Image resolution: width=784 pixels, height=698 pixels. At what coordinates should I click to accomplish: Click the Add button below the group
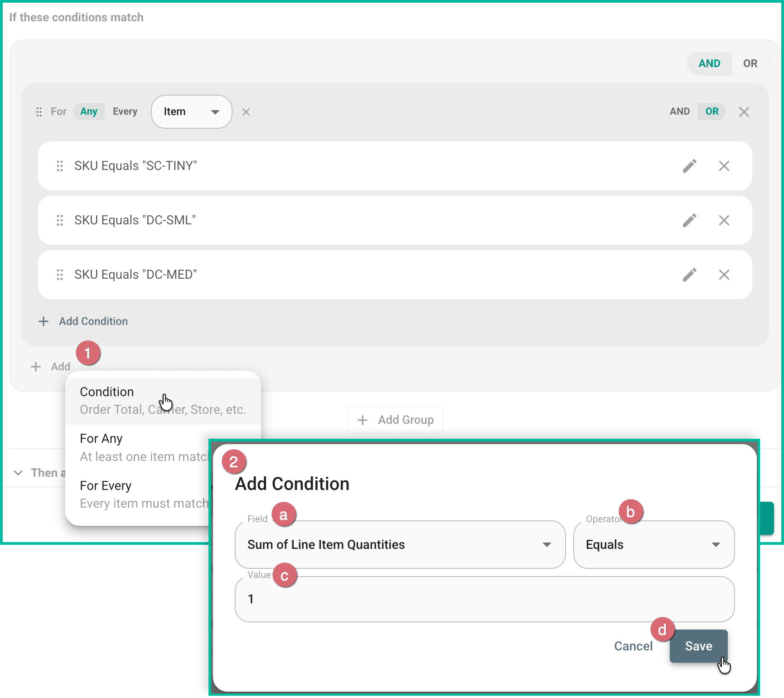(51, 367)
